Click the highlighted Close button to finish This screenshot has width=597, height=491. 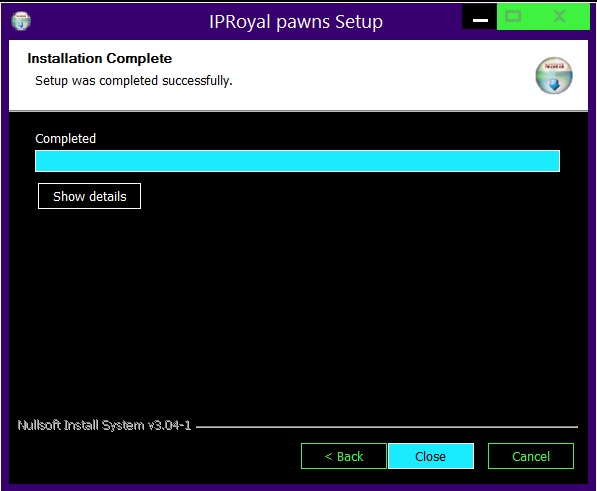[431, 456]
